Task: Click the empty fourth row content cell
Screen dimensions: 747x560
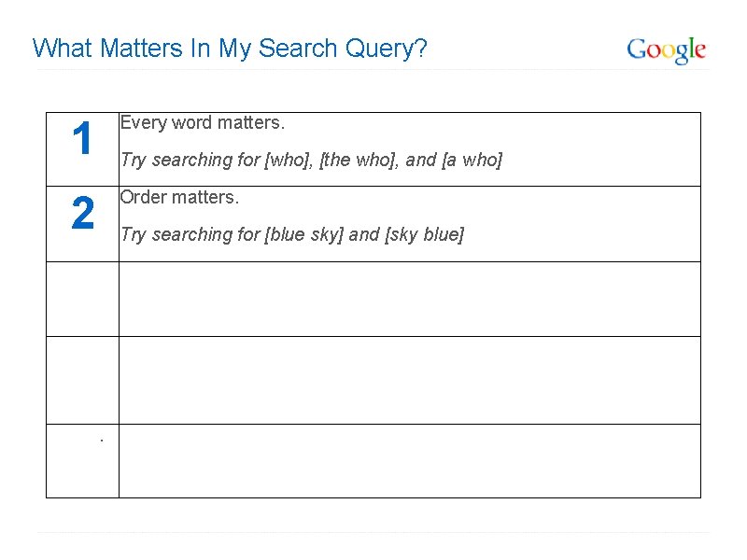Action: pyautogui.click(x=410, y=380)
